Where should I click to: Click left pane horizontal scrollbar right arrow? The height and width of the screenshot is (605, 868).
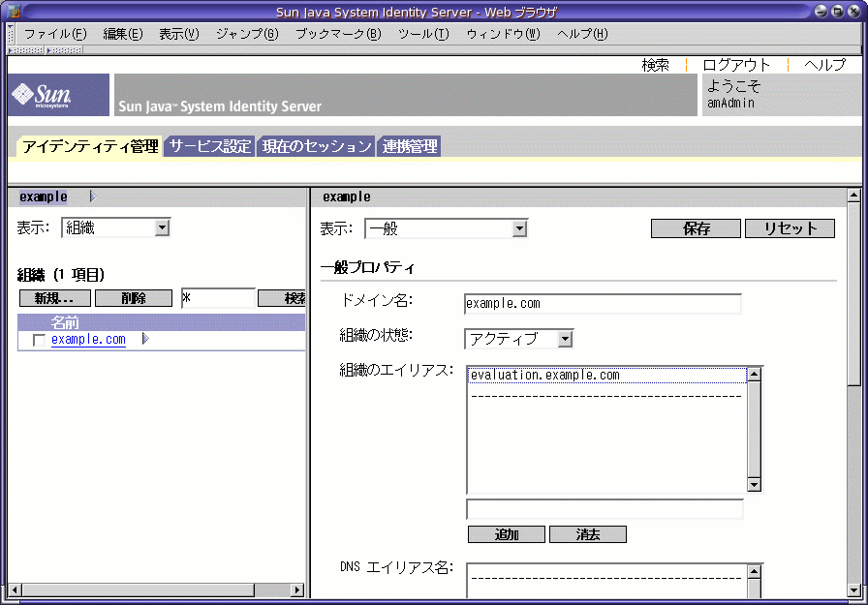click(x=297, y=590)
